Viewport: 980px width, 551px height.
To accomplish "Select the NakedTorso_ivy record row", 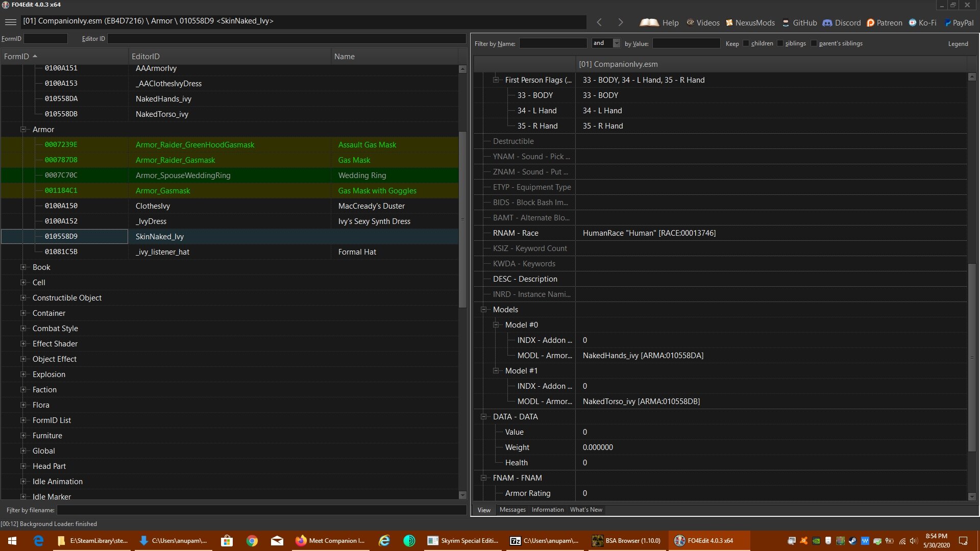I will click(x=230, y=114).
